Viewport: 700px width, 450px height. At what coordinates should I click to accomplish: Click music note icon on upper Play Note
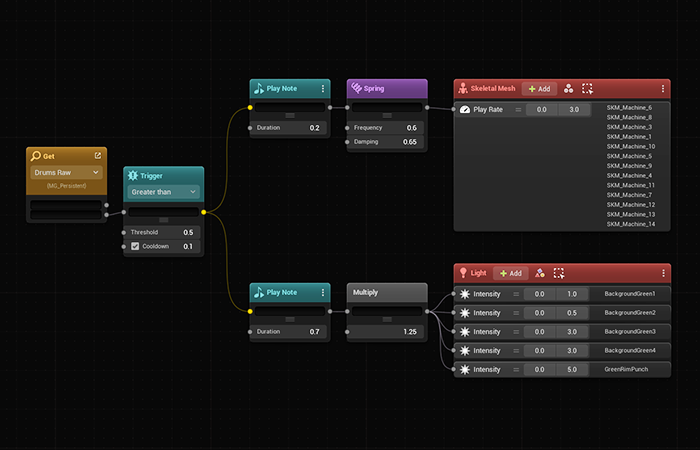(x=259, y=88)
